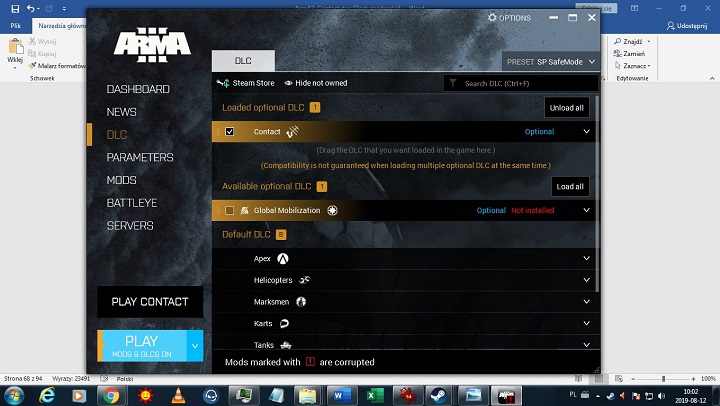The height and width of the screenshot is (406, 720).
Task: Open the PRESET SP SafeMode dropdown
Action: tap(551, 62)
